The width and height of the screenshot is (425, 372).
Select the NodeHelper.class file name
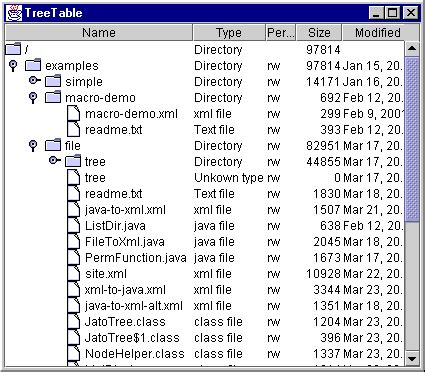tap(135, 354)
